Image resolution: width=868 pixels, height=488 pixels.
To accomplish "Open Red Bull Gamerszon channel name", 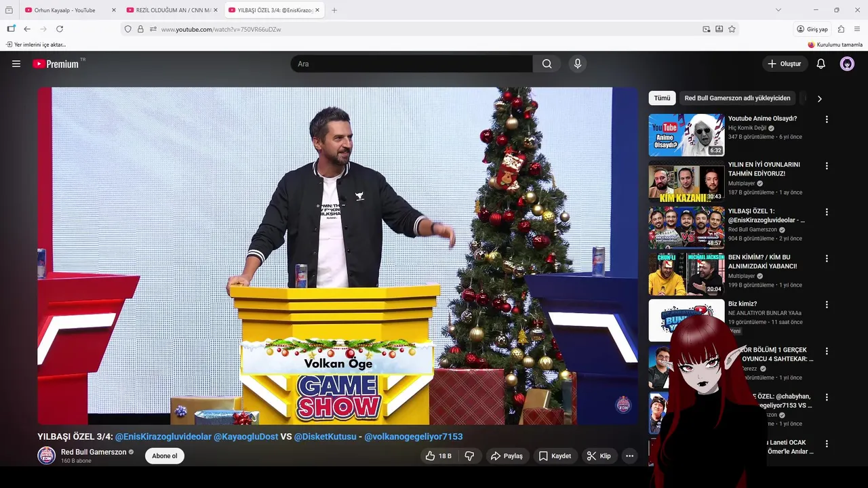I will point(94,452).
